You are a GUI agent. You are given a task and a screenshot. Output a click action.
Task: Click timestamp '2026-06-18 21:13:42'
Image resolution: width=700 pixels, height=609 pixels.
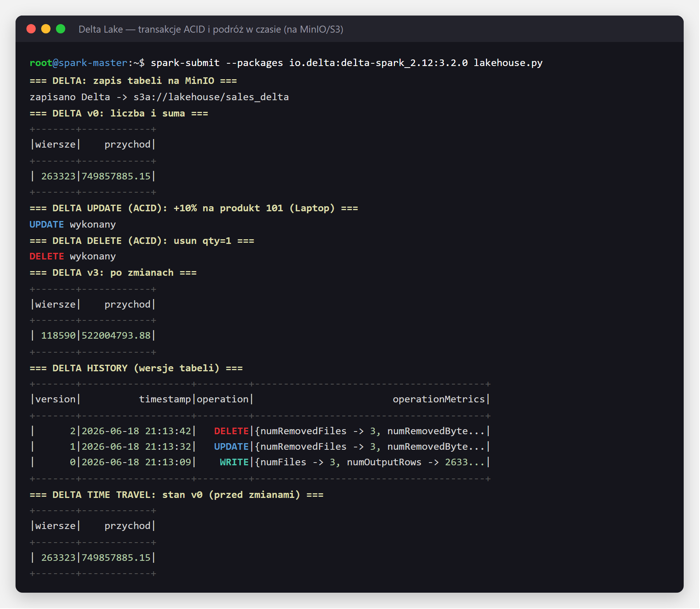point(136,431)
